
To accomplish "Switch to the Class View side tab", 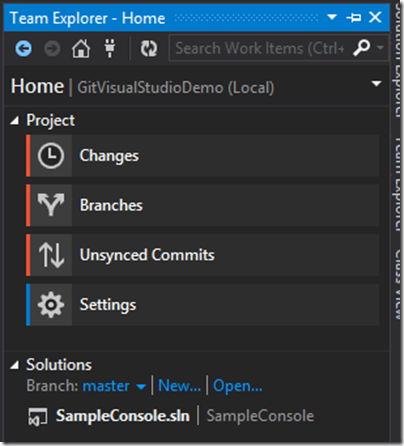I will pyautogui.click(x=397, y=285).
